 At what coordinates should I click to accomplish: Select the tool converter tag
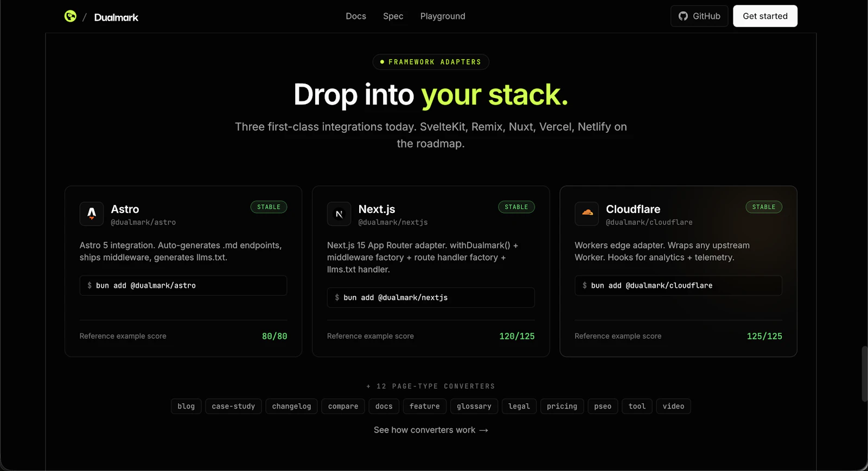[x=637, y=407]
